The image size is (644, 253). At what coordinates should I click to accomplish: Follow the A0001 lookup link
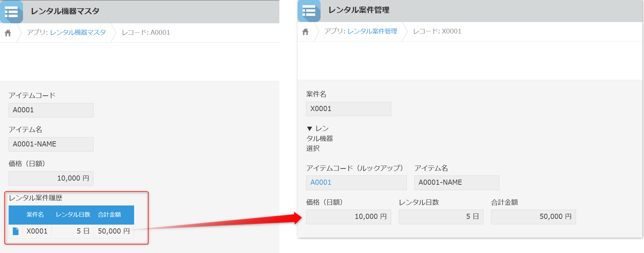pos(321,182)
